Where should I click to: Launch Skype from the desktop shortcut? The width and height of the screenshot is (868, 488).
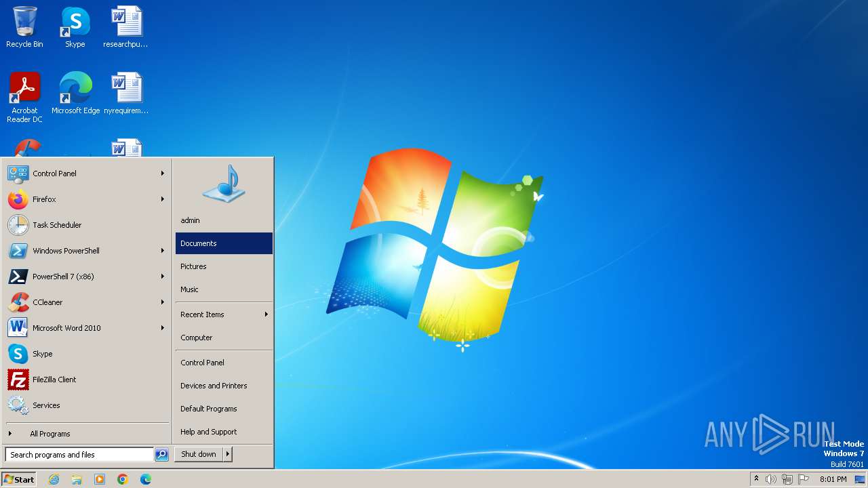[75, 27]
